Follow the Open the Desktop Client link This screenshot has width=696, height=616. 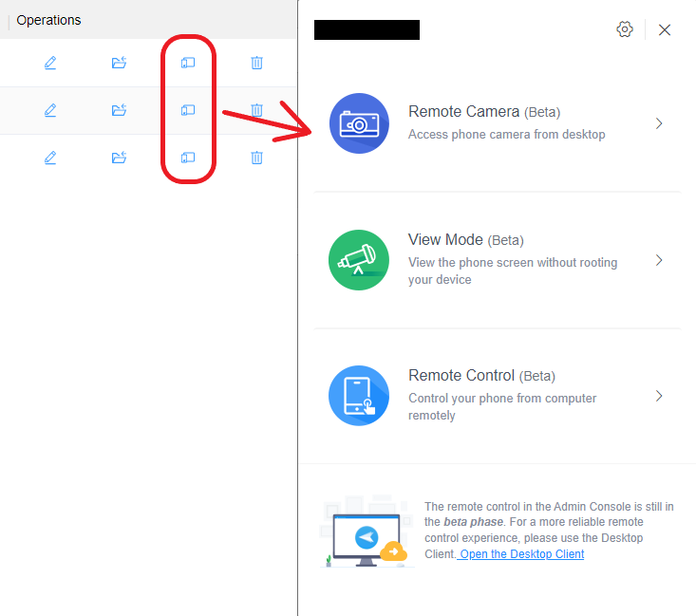(521, 554)
